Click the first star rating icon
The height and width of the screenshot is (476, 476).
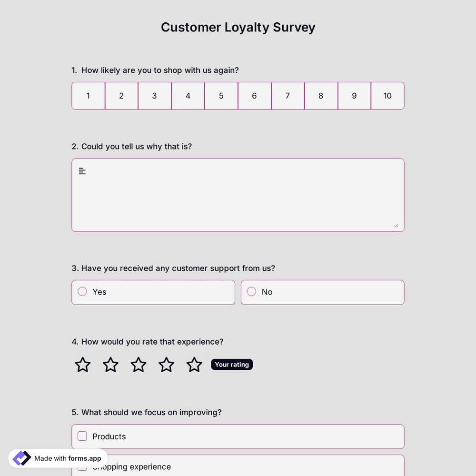[82, 365]
